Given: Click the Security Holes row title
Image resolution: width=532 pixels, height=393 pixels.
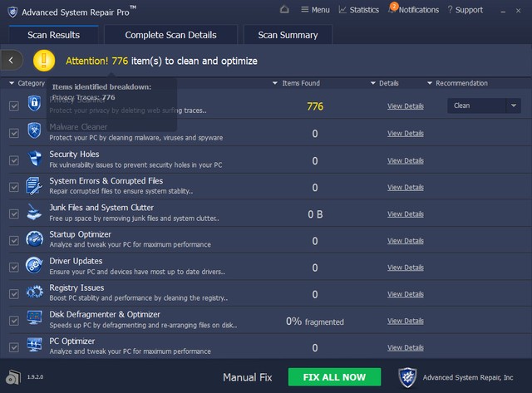Looking at the screenshot, I should coord(74,155).
